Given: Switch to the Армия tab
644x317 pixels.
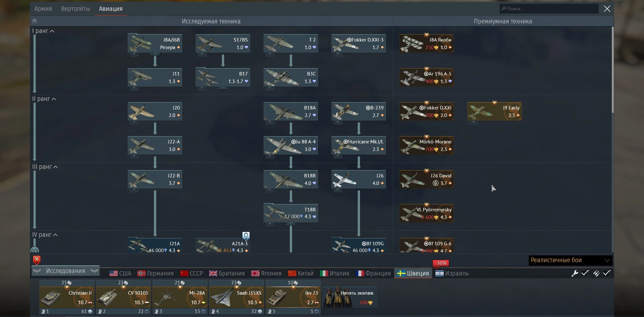Looking at the screenshot, I should click(43, 9).
